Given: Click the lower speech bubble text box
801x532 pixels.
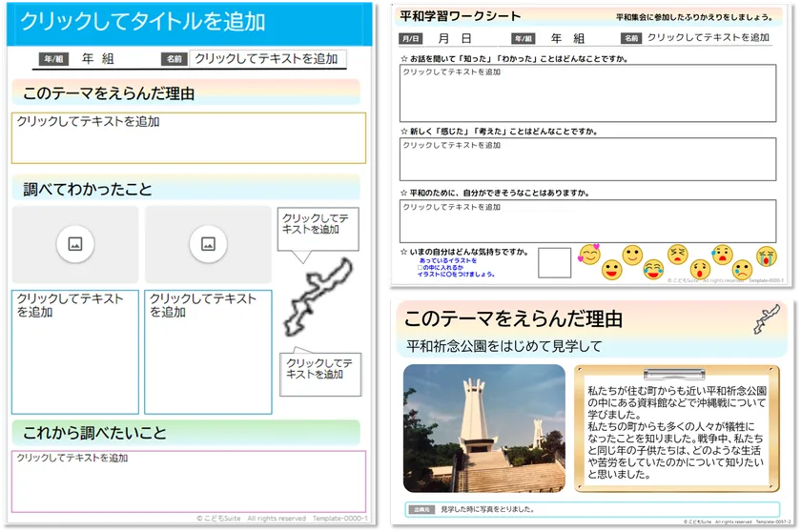Looking at the screenshot, I should coord(322,369).
